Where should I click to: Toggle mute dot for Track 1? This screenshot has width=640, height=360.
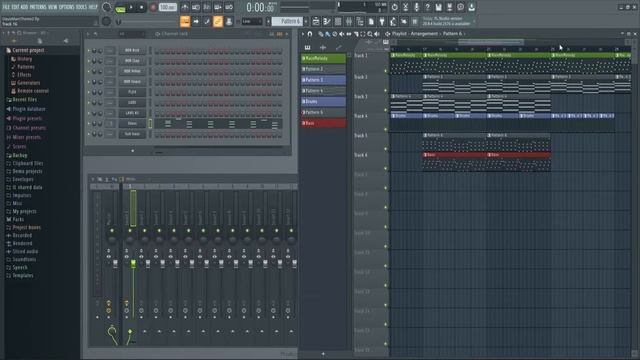coord(386,71)
